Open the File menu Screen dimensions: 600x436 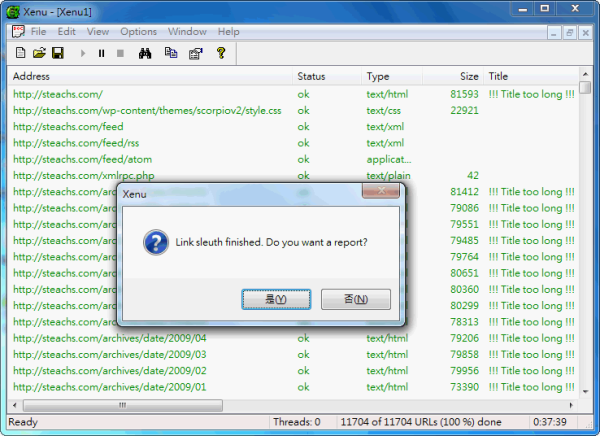coord(38,31)
